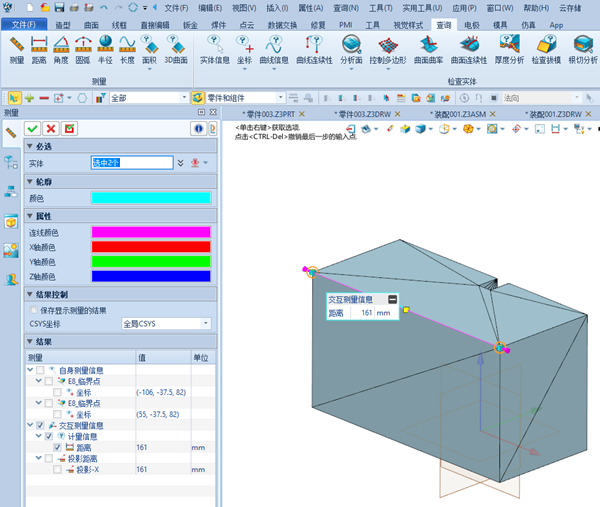
Task: Open the 全部 filter dropdown
Action: tap(149, 98)
